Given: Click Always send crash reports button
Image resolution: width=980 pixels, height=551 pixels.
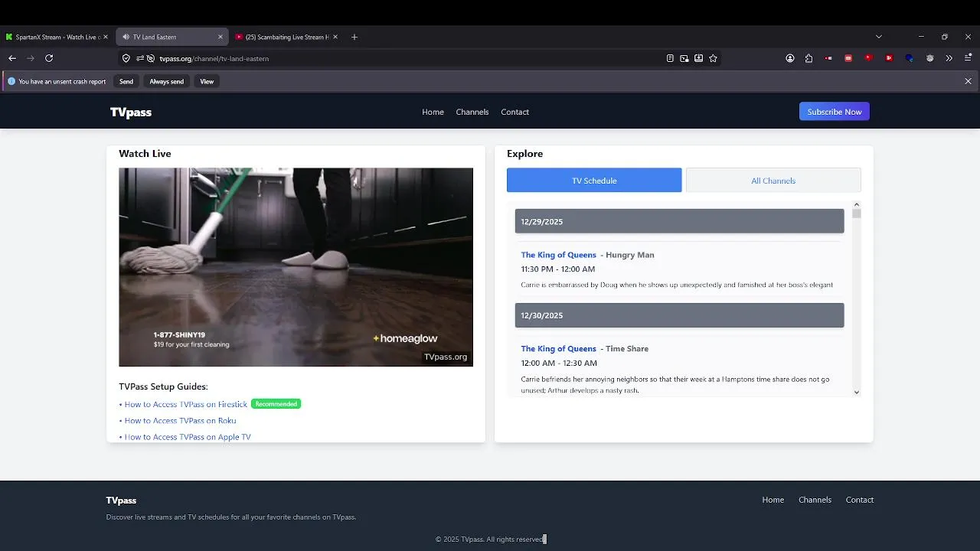Looking at the screenshot, I should tap(166, 81).
